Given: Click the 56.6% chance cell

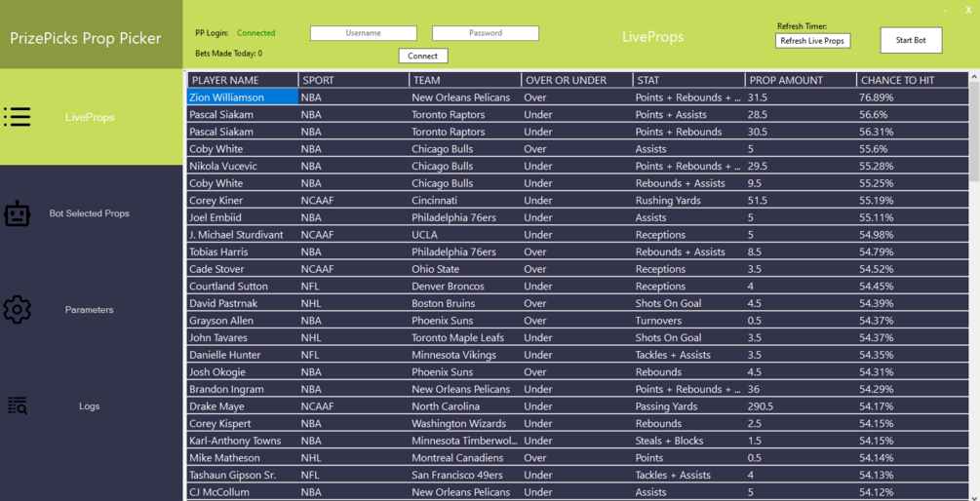Looking at the screenshot, I should [x=913, y=114].
